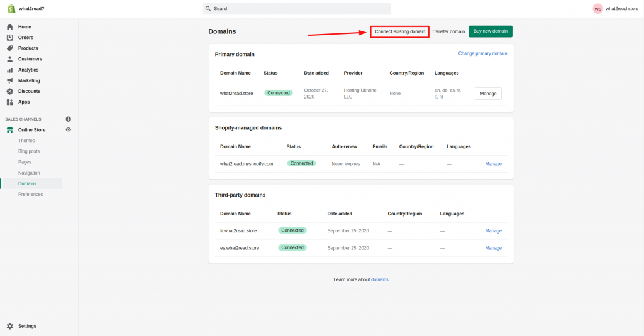Click Languages cell en, de, es, fr
The image size is (644, 336).
(x=448, y=94)
